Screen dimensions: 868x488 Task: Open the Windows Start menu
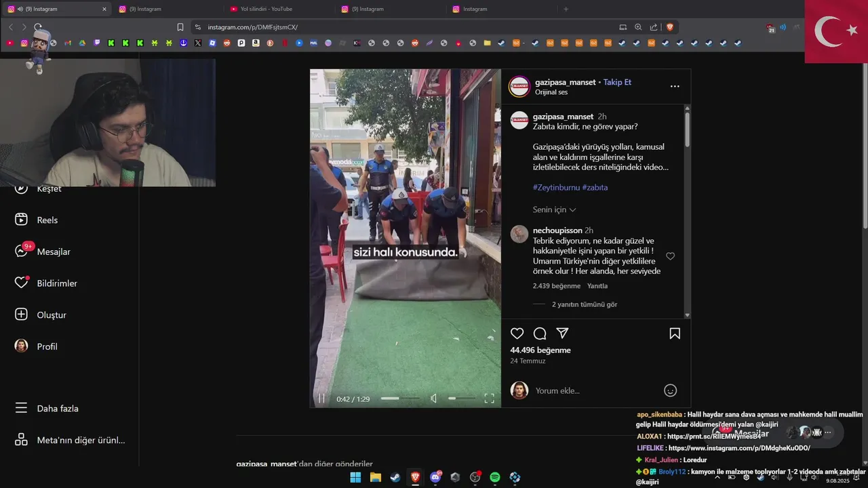(x=355, y=477)
